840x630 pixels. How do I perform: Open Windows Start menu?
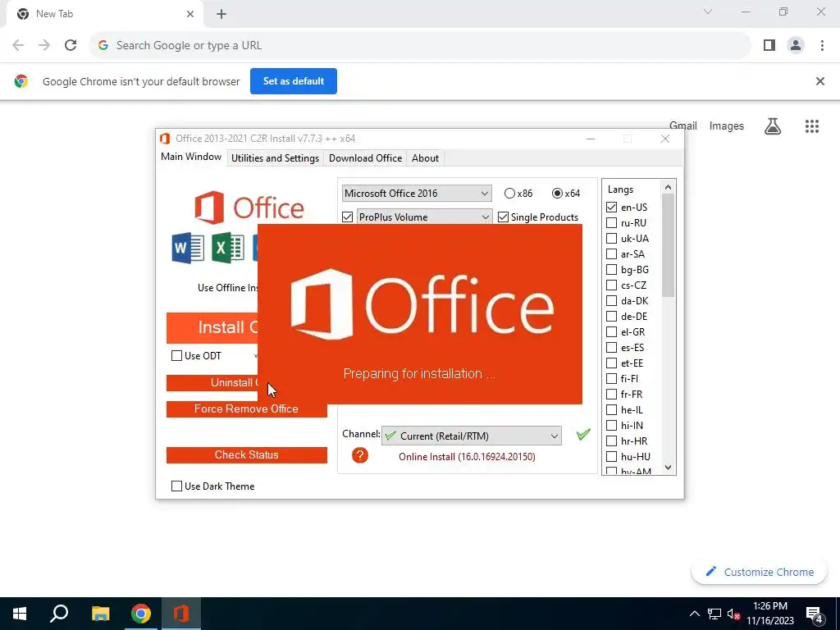[x=20, y=614]
